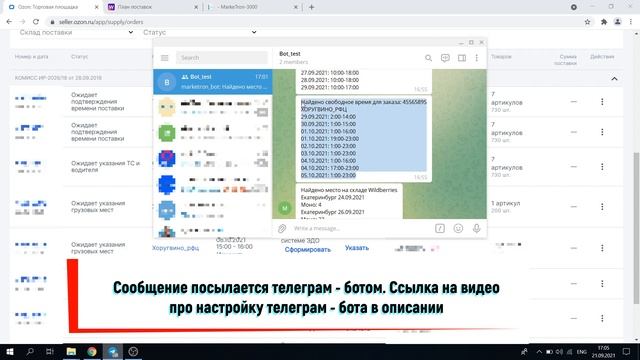The height and width of the screenshot is (360, 640).
Task: Switch to План поставок browser tab
Action: [x=153, y=7]
